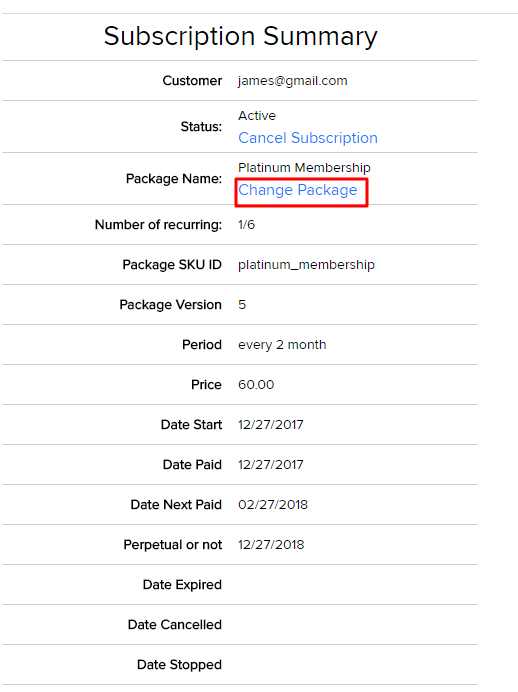The width and height of the screenshot is (518, 692).
Task: Select the platinum_membership SKU ID value
Action: click(306, 265)
